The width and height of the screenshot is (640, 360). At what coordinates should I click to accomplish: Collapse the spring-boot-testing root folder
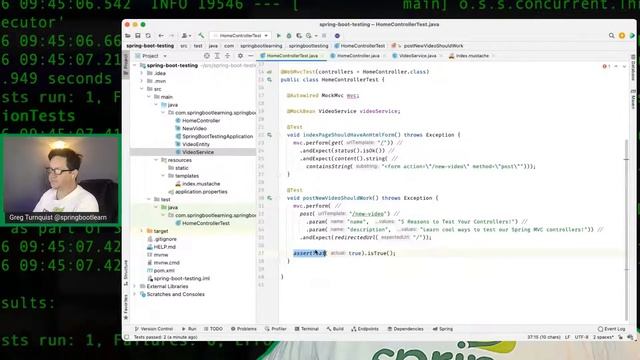(x=135, y=65)
